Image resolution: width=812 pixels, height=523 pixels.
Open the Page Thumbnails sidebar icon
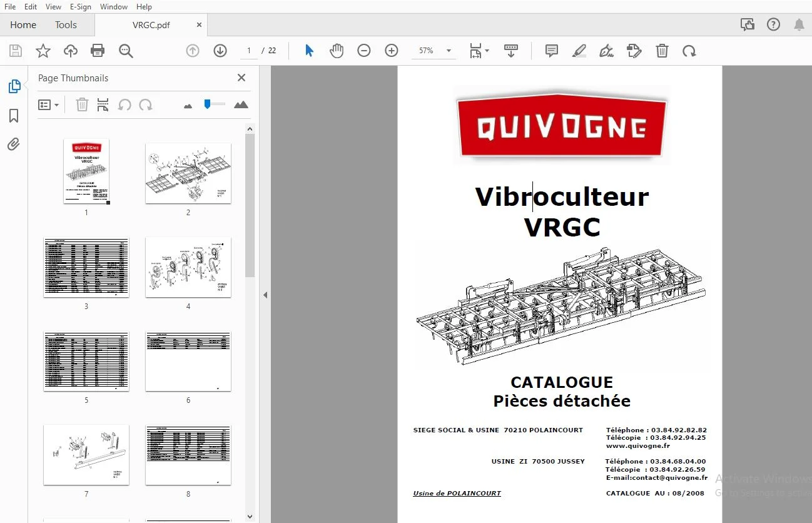pos(14,86)
